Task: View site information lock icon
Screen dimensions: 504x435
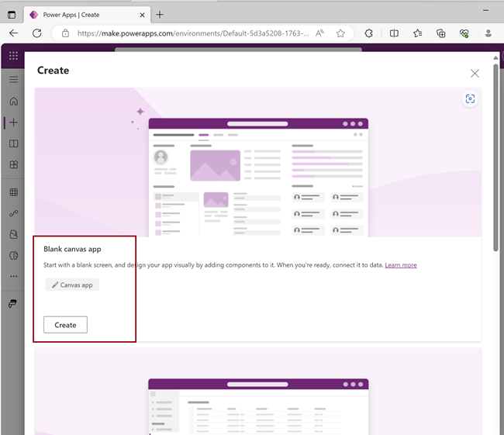Action: (x=66, y=33)
